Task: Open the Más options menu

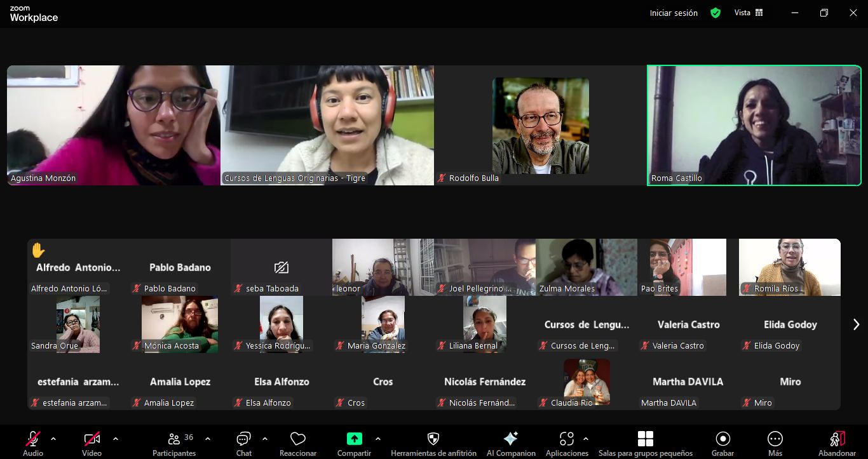Action: [x=775, y=442]
